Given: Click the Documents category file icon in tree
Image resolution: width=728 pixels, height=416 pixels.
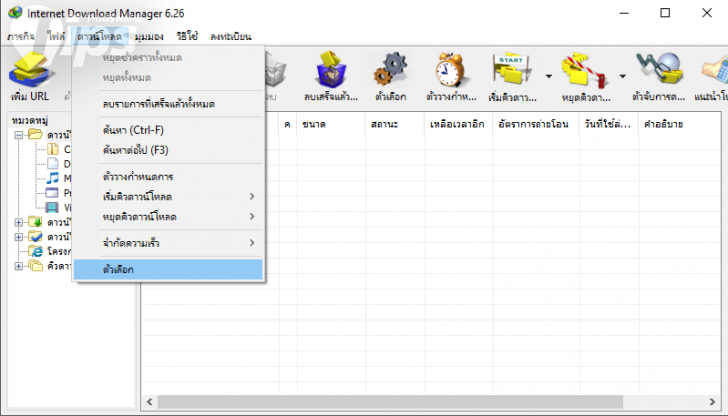Looking at the screenshot, I should coord(52,163).
